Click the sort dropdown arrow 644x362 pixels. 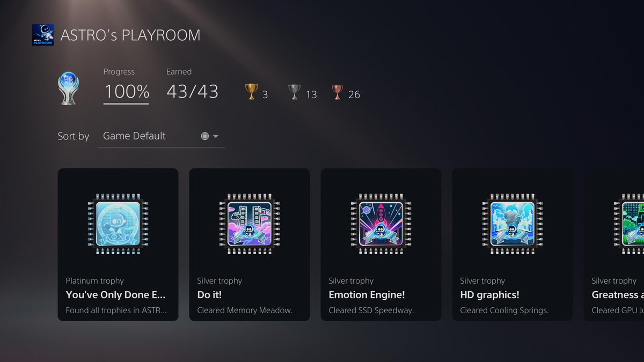click(216, 136)
